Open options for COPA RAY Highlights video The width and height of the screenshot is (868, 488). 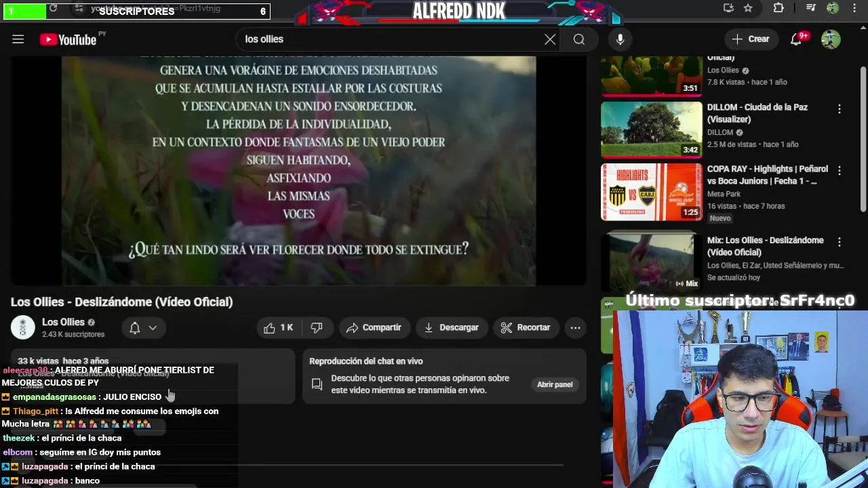click(x=839, y=171)
